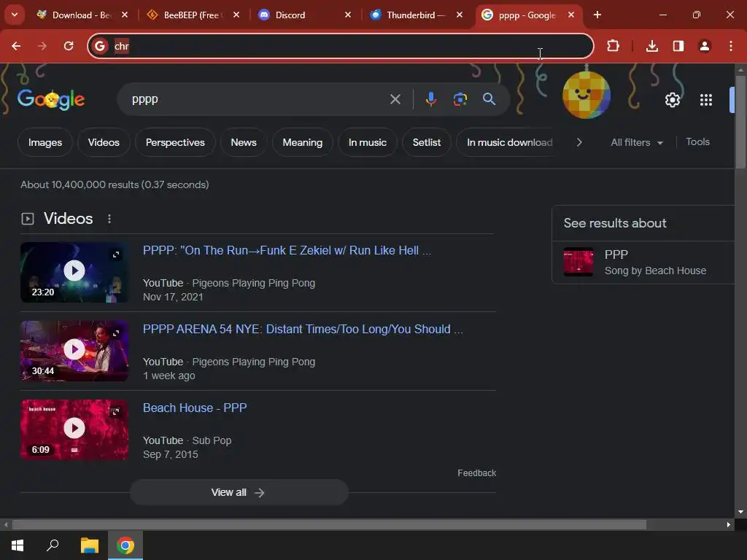Reload the current page
Screen dimensions: 747x560
[69, 46]
